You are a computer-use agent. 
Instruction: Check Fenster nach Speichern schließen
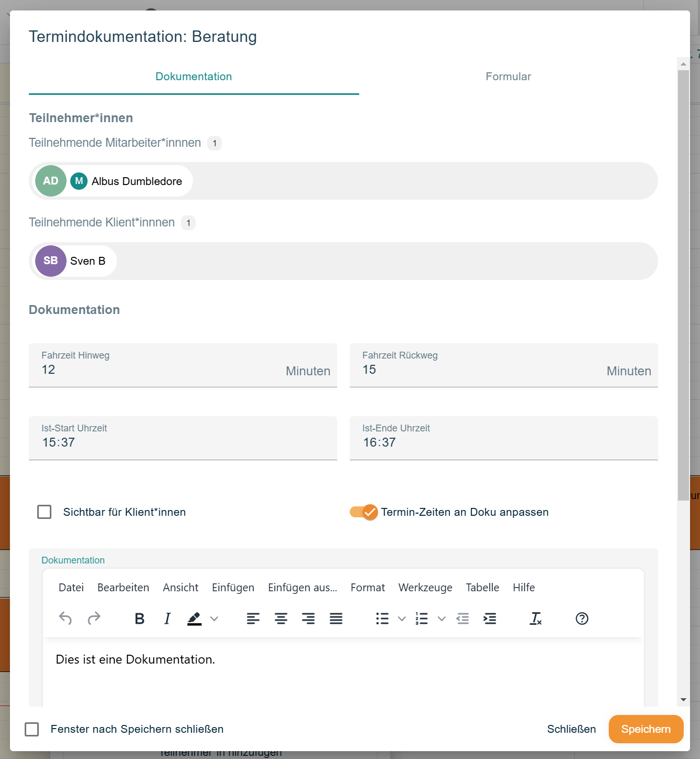[x=32, y=729]
